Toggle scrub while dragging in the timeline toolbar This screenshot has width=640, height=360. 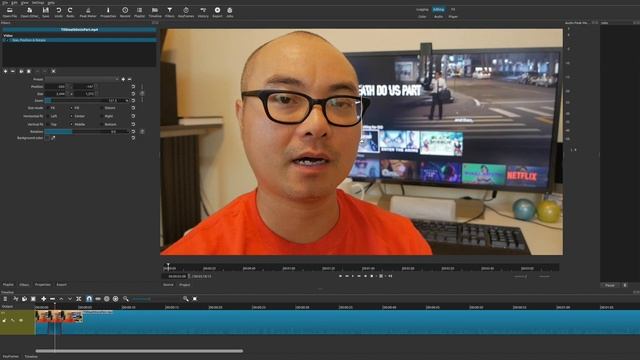(98, 299)
